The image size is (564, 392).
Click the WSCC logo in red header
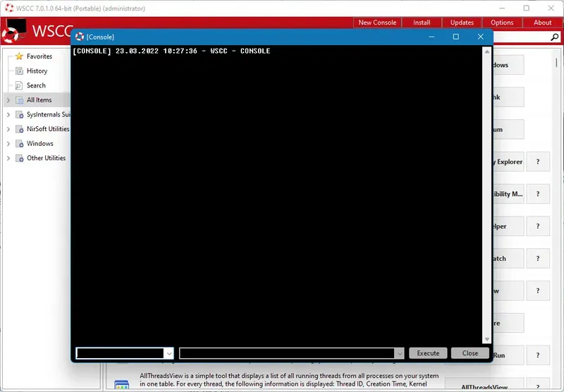[x=14, y=30]
